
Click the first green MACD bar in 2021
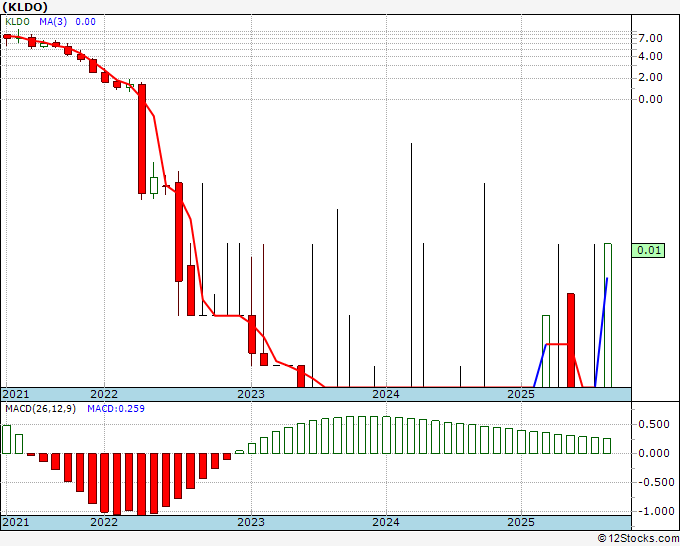click(x=7, y=439)
